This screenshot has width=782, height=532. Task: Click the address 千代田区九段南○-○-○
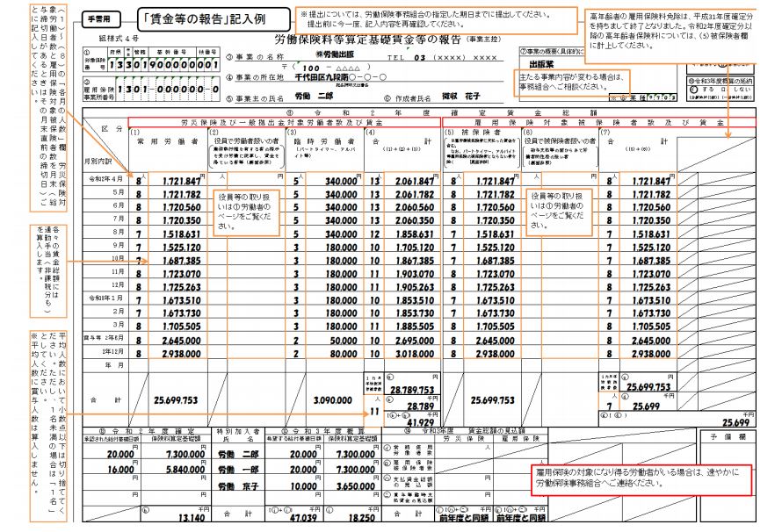coord(341,77)
